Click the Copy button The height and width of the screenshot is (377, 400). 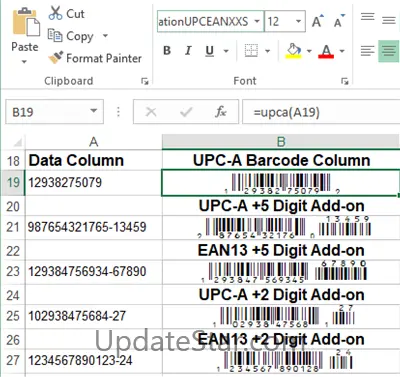pyautogui.click(x=71, y=36)
